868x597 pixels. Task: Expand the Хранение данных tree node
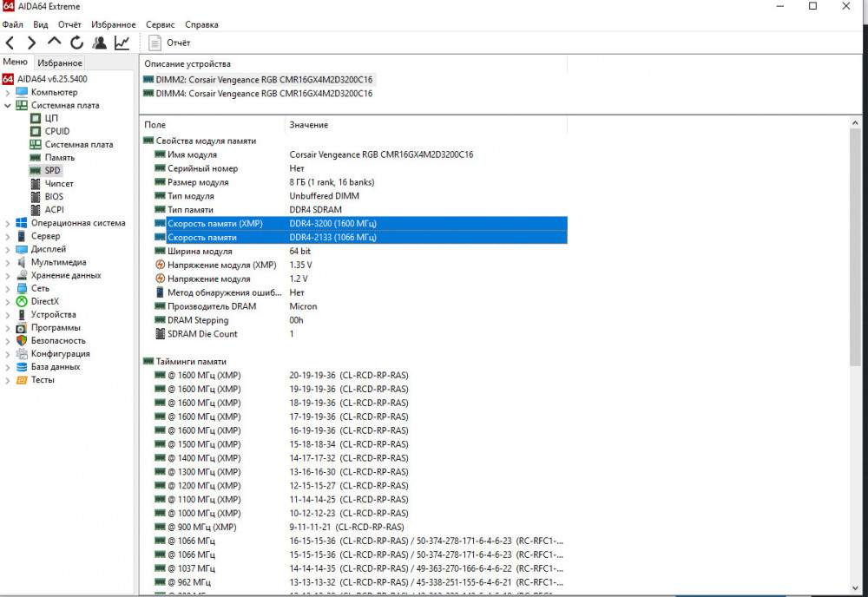[7, 276]
